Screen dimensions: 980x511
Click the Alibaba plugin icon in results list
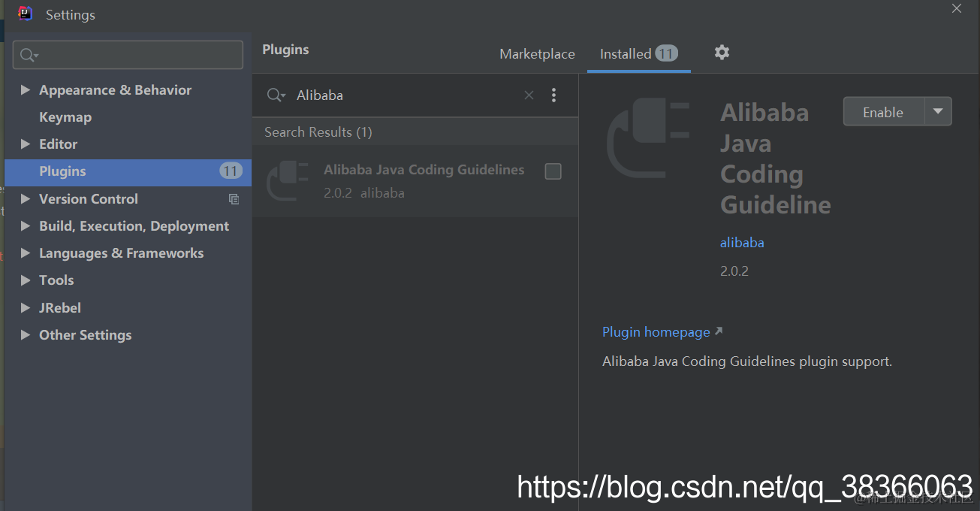coord(288,181)
